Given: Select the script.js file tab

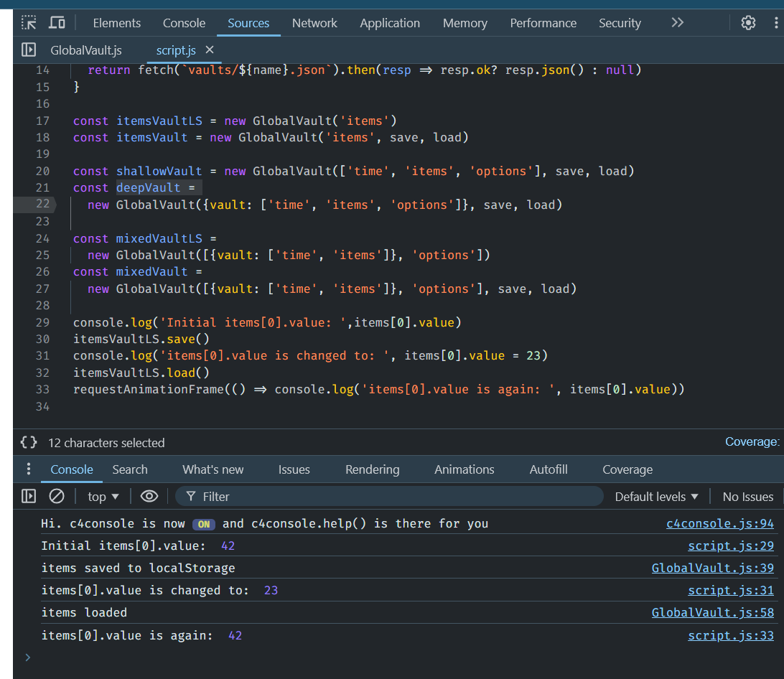Looking at the screenshot, I should coord(176,50).
